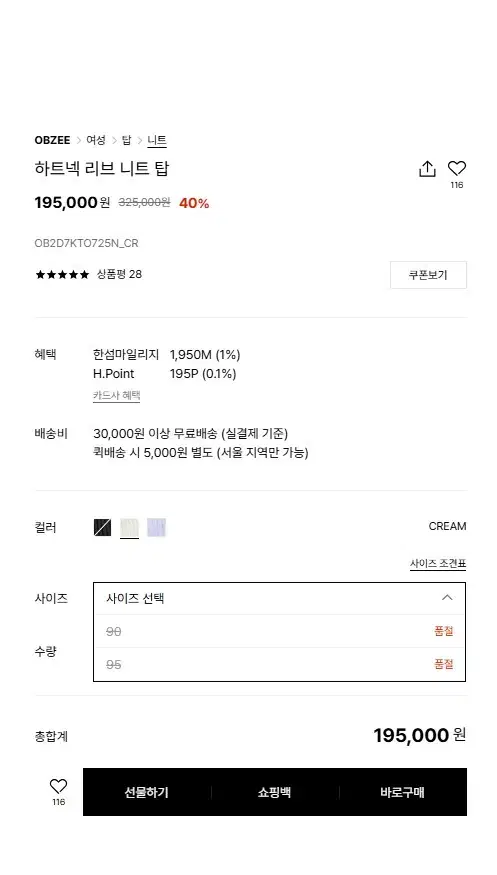This screenshot has width=497, height=875.
Task: Collapse the size dropdown via chevron arrow
Action: [447, 598]
